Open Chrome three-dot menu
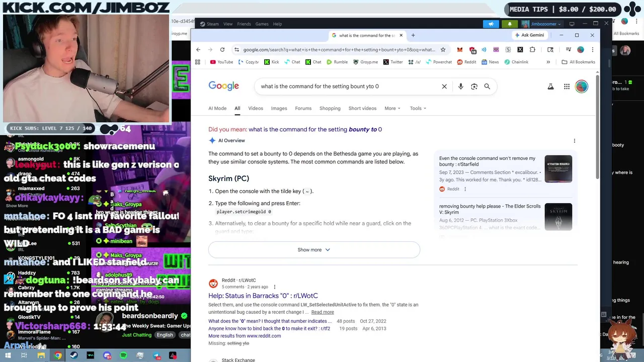The image size is (644, 362). [x=592, y=49]
